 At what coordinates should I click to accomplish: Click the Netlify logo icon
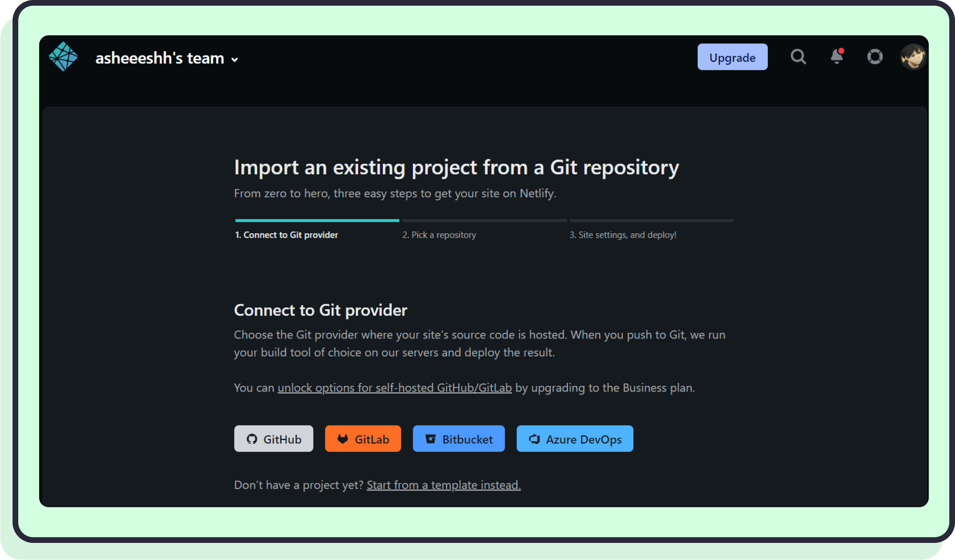pos(63,57)
